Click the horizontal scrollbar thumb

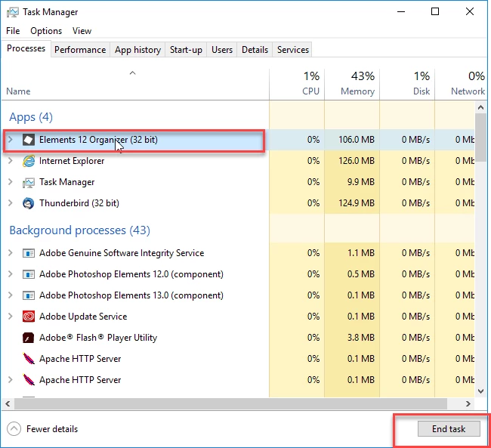231,404
